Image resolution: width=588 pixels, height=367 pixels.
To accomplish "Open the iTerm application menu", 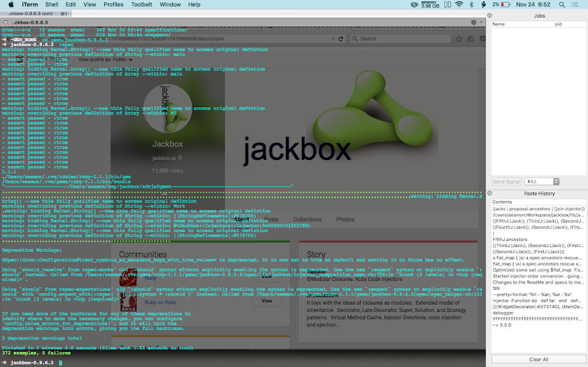I will click(x=30, y=4).
